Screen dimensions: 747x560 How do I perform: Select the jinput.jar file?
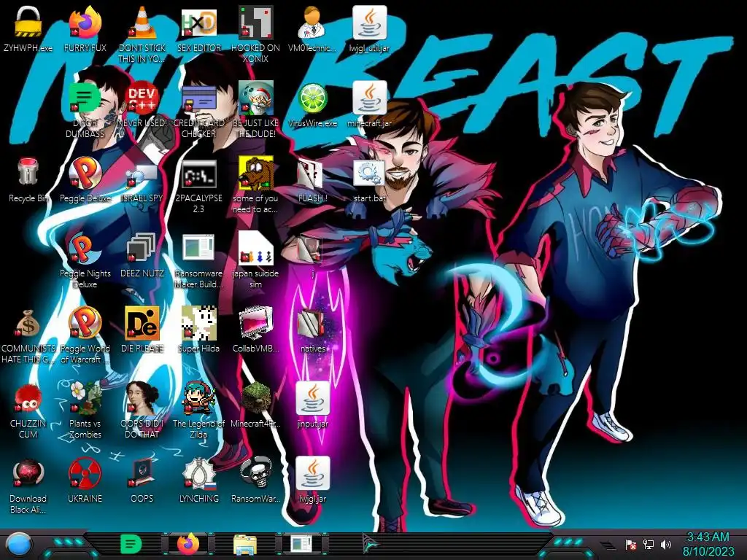(312, 398)
